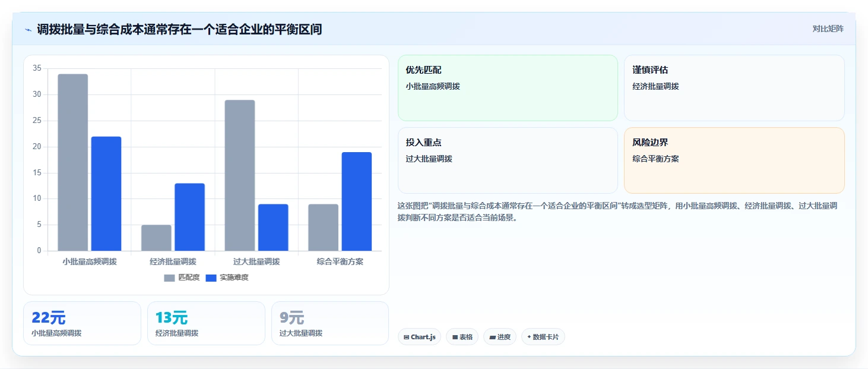This screenshot has height=369, width=868.
Task: Select the 13元 经济批量调拨 data card
Action: click(x=206, y=323)
